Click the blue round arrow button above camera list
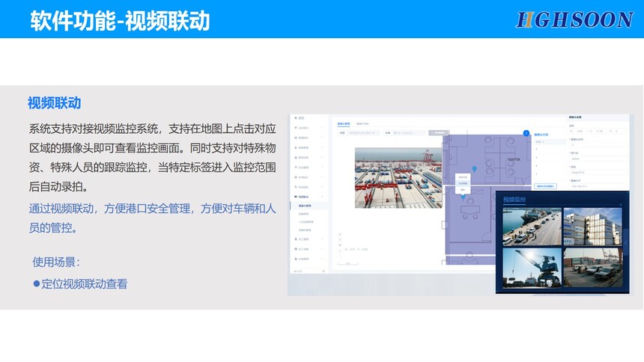The width and height of the screenshot is (644, 362). tap(526, 133)
